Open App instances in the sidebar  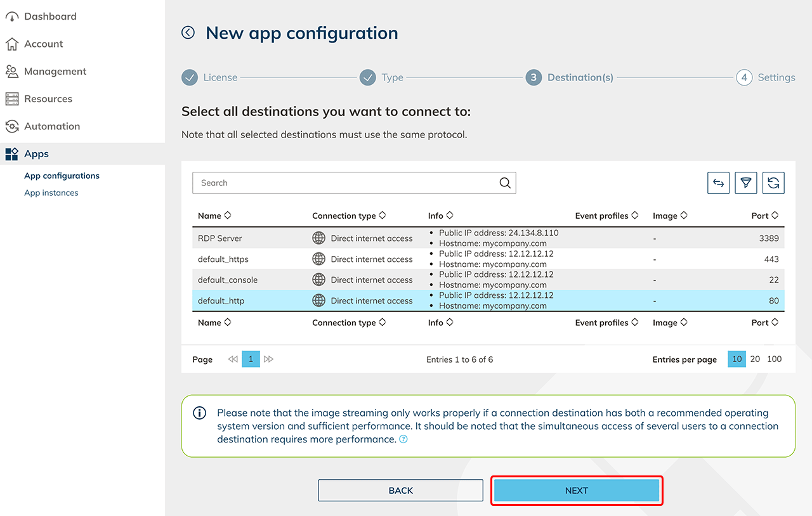coord(51,193)
